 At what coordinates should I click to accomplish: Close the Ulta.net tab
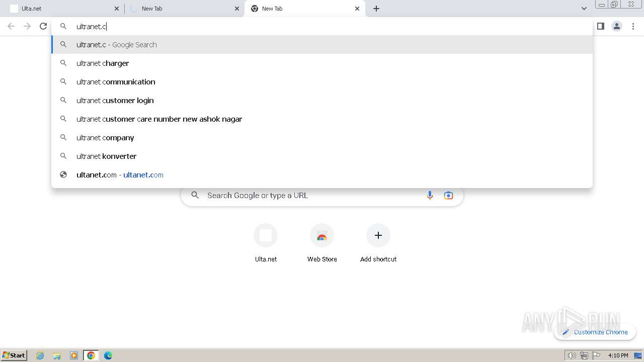click(117, 9)
